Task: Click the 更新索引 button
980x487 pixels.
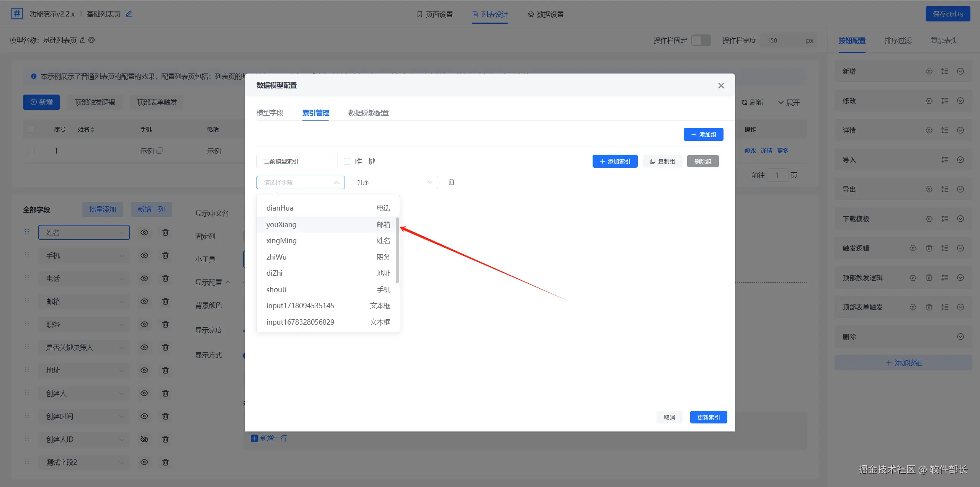Action: 708,417
